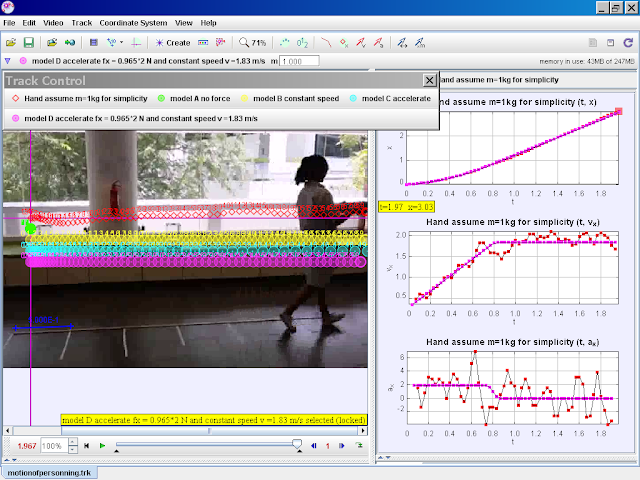Open the Coordinate System menu
The image size is (640, 480).
coord(133,23)
